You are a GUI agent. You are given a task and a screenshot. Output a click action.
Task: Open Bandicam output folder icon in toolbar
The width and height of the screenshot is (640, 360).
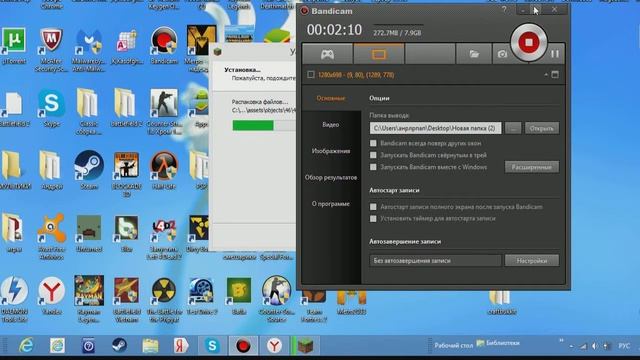click(473, 54)
